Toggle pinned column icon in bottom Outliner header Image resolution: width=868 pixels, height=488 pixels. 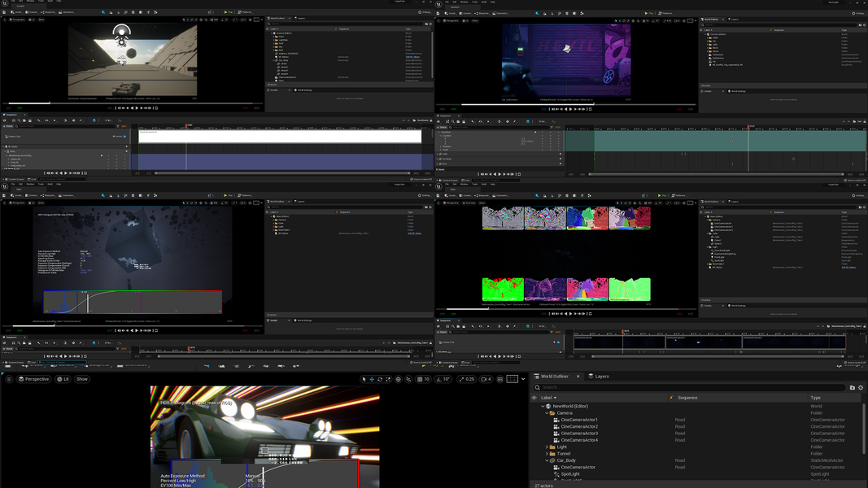tap(671, 398)
